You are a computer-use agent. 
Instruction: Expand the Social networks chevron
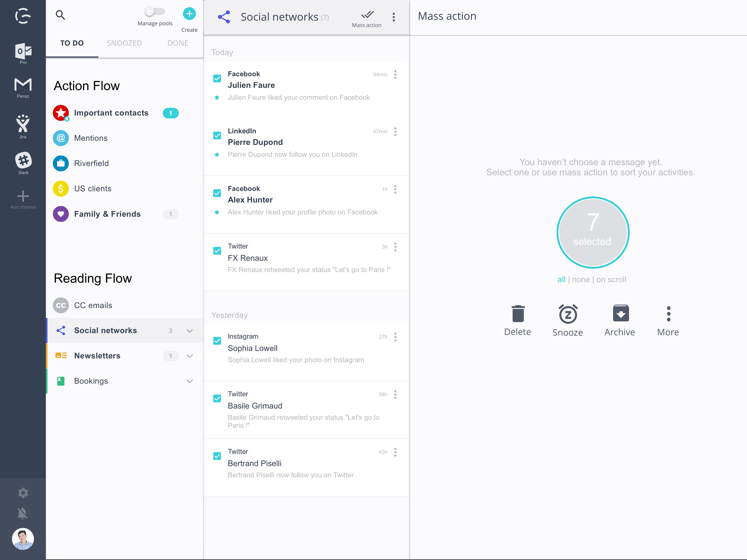click(x=190, y=331)
